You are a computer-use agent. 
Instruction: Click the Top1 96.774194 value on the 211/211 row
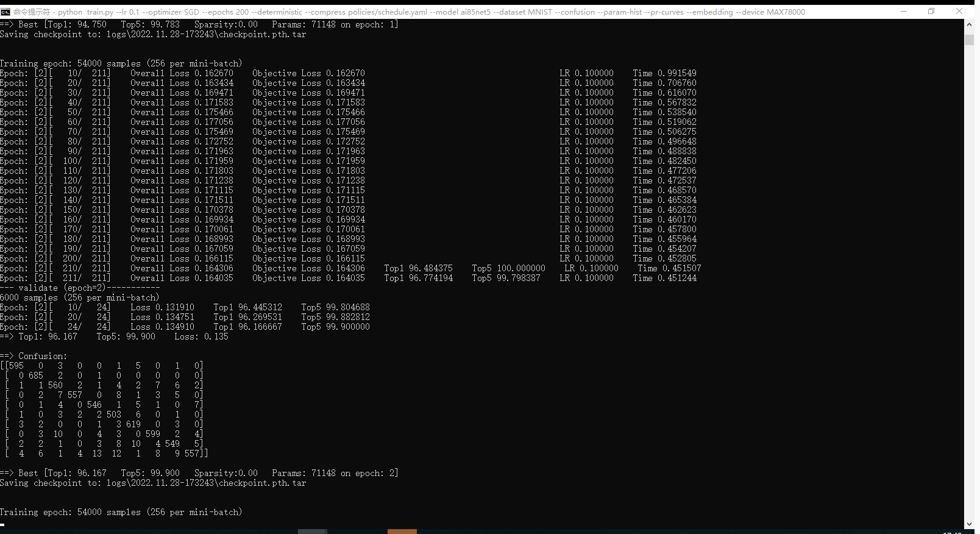coord(419,278)
